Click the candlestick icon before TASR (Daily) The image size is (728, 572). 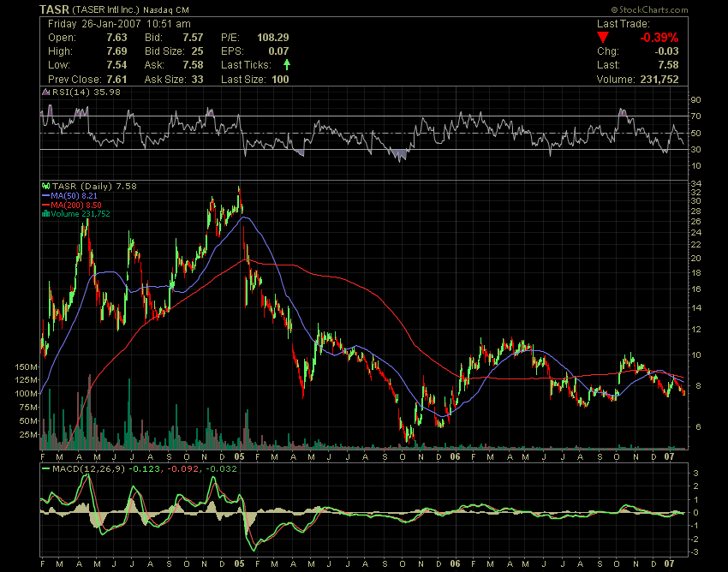[x=46, y=186]
